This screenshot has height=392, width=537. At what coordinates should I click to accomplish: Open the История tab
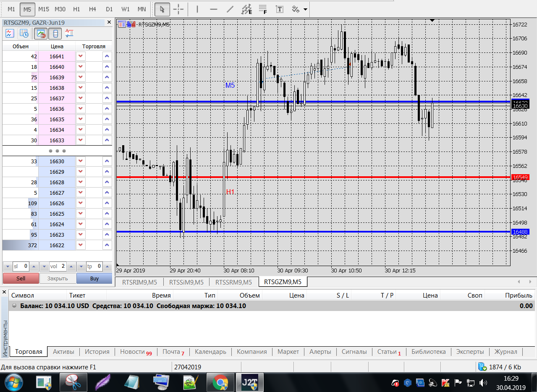pyautogui.click(x=97, y=352)
